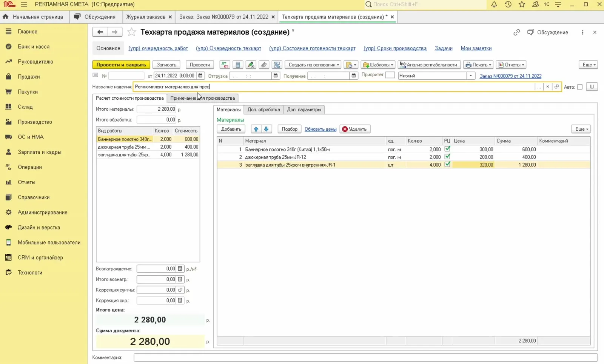Toggle the Авто checkbox
604x364 pixels.
(580, 87)
